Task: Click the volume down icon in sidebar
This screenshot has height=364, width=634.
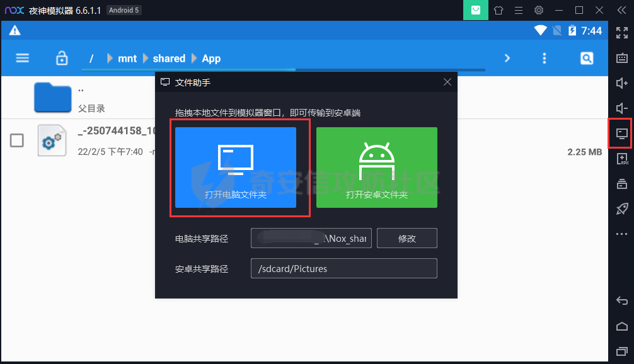Action: click(621, 108)
